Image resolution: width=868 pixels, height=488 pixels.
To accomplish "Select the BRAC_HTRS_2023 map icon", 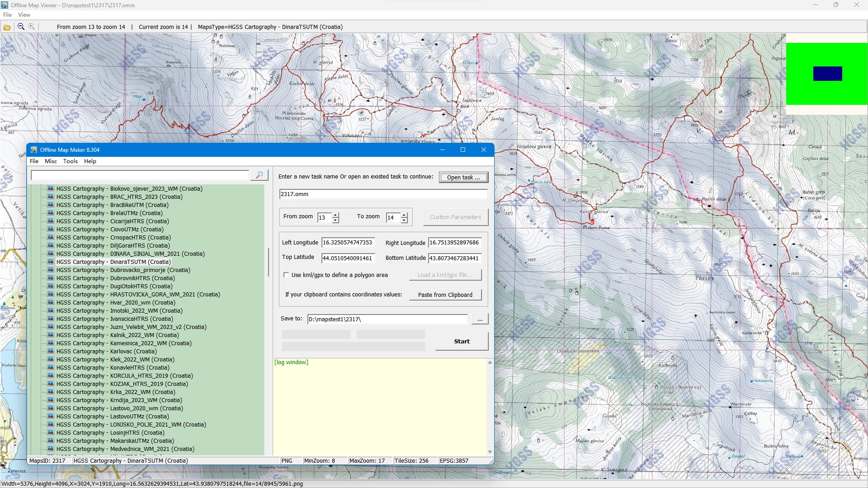I will pos(51,197).
